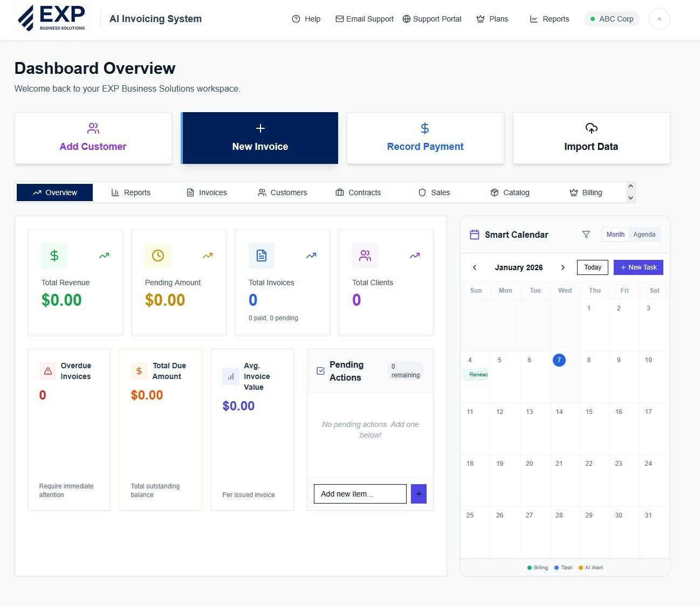The width and height of the screenshot is (700, 606).
Task: Open Help using the question mark icon
Action: click(296, 19)
